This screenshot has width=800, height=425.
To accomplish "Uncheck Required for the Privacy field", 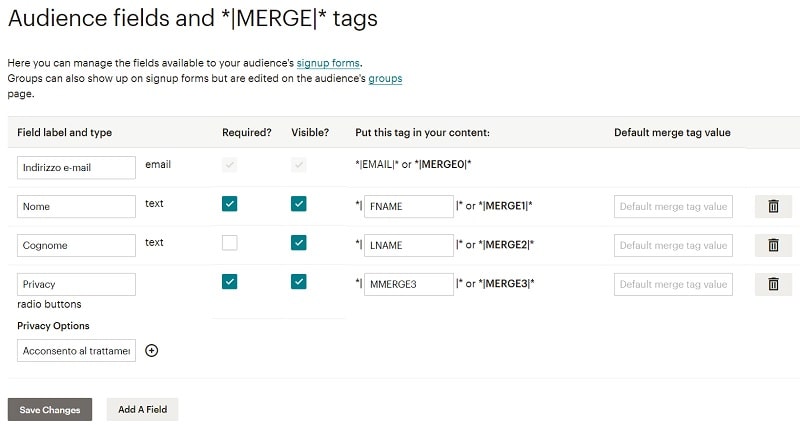I will tap(230, 282).
